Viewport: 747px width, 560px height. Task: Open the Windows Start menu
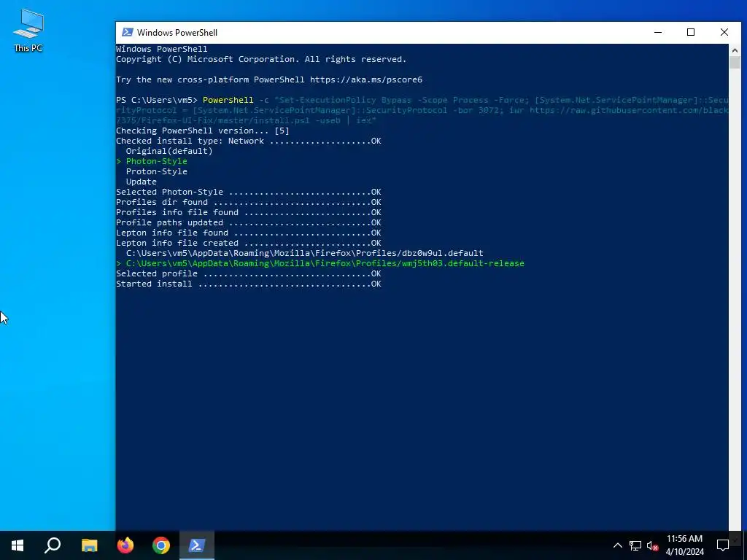tap(18, 545)
